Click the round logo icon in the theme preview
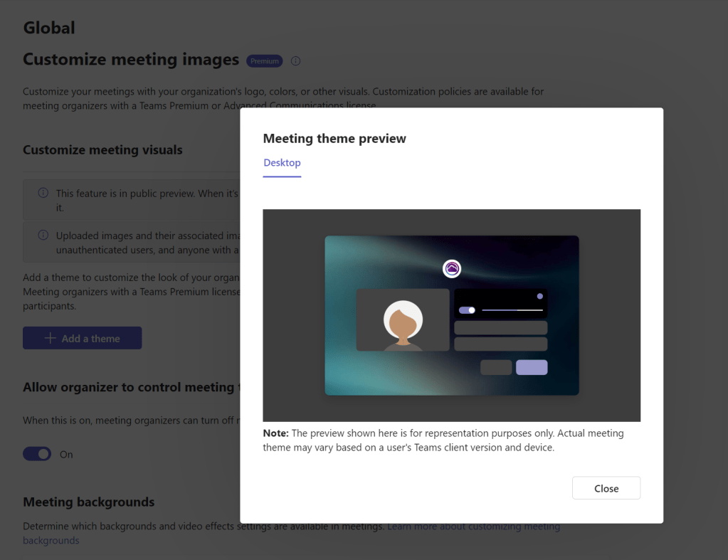The width and height of the screenshot is (728, 560). (x=452, y=268)
